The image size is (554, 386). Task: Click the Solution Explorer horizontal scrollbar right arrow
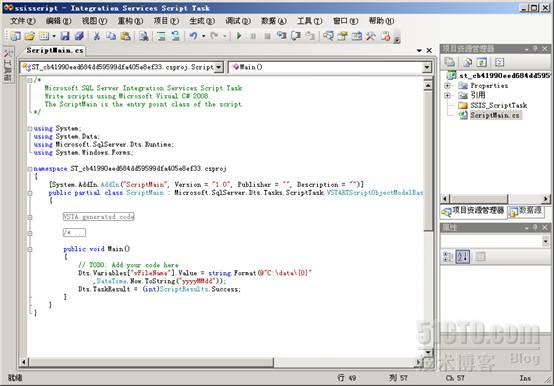pyautogui.click(x=546, y=199)
